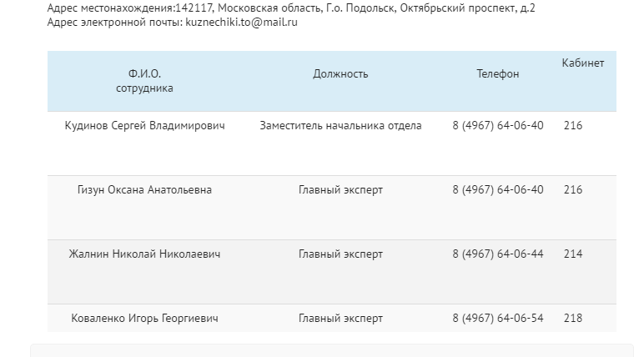
Task: Click cabinet 216 in Гизун's row
Action: [573, 190]
